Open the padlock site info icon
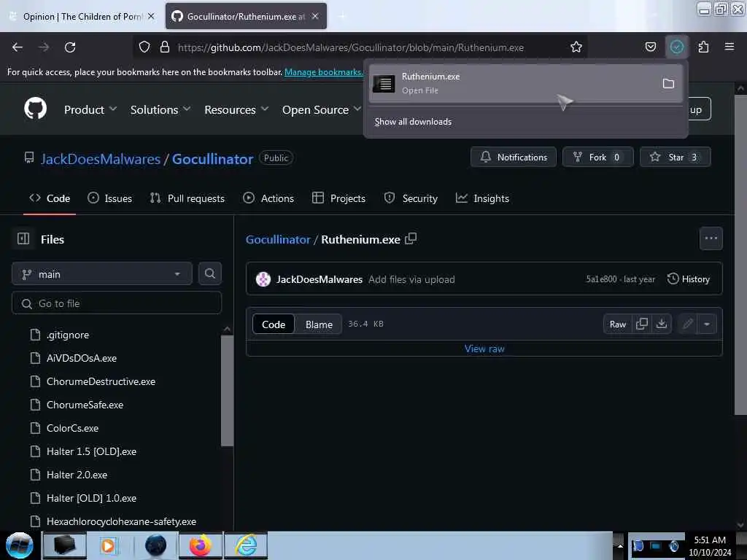Screen dimensions: 747x560 point(165,47)
